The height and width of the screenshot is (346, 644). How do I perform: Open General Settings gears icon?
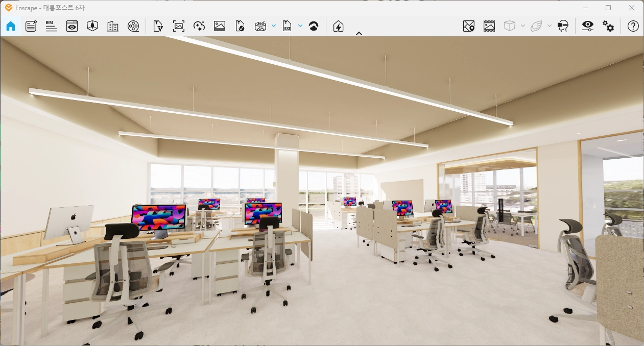pos(608,26)
